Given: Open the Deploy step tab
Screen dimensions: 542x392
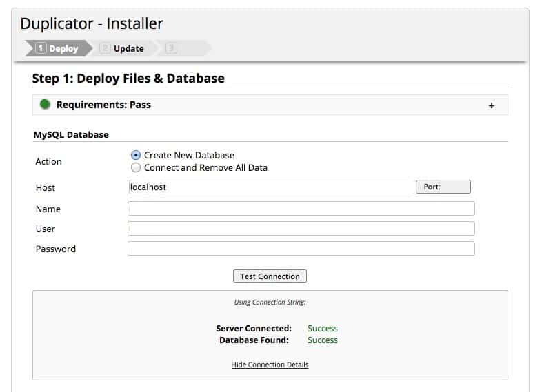Looking at the screenshot, I should (59, 48).
